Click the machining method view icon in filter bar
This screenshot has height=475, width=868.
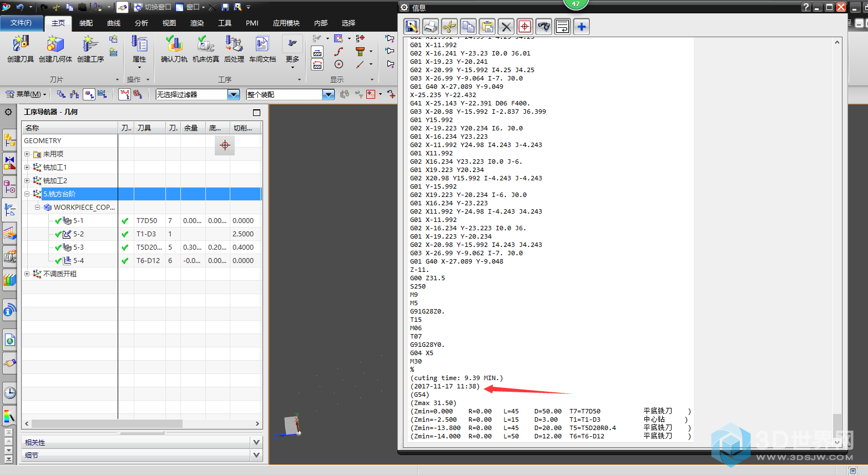pyautogui.click(x=102, y=94)
